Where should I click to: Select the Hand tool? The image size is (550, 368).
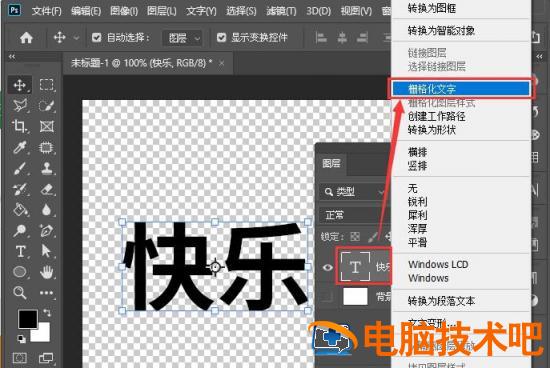(46, 272)
